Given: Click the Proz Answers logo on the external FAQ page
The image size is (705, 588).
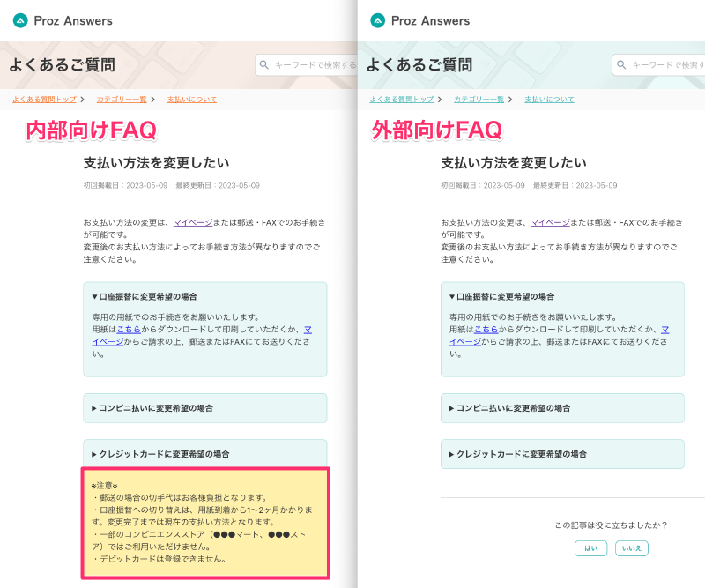Looking at the screenshot, I should click(419, 20).
